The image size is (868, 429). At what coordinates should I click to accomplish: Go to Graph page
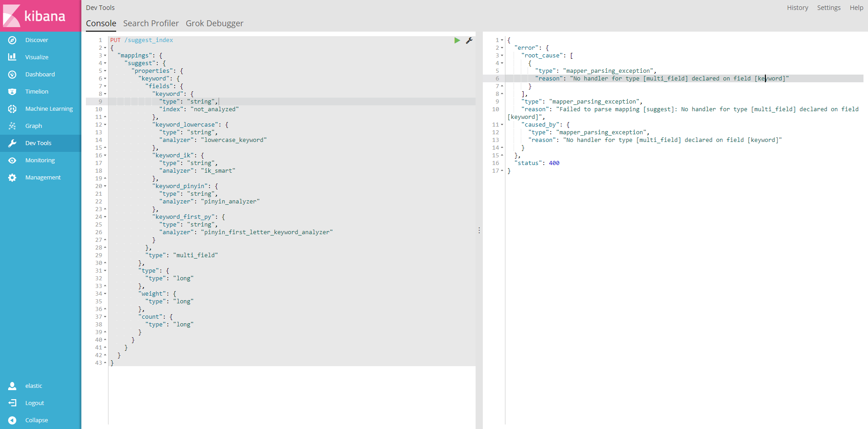click(33, 126)
